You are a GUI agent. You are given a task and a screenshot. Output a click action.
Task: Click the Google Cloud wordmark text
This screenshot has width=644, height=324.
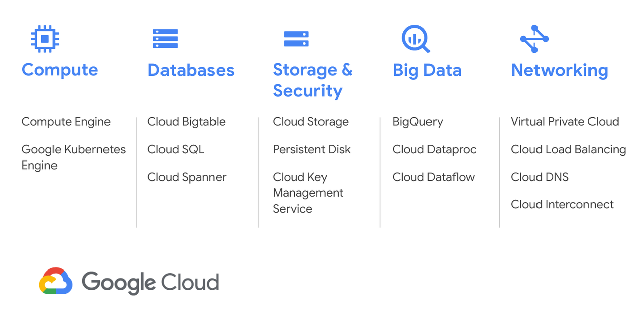pos(150,282)
